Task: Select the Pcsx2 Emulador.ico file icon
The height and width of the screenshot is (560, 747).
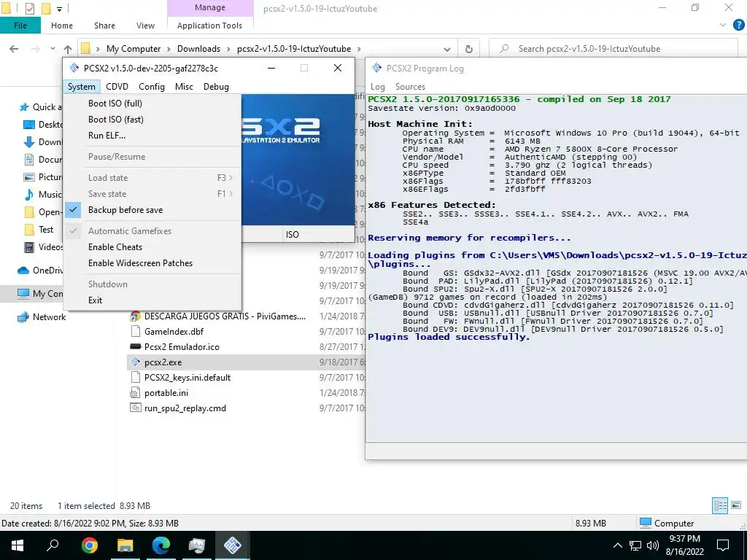Action: (x=136, y=347)
